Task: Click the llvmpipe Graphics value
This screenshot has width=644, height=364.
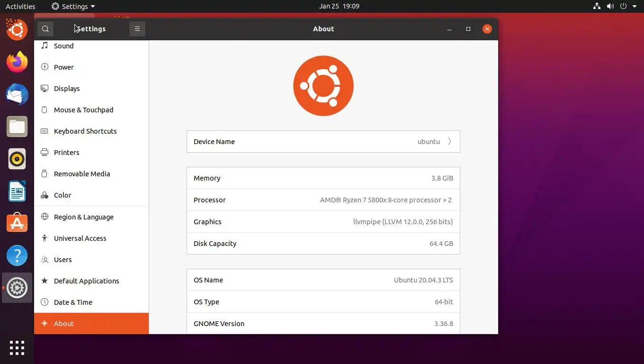Action: (x=403, y=222)
